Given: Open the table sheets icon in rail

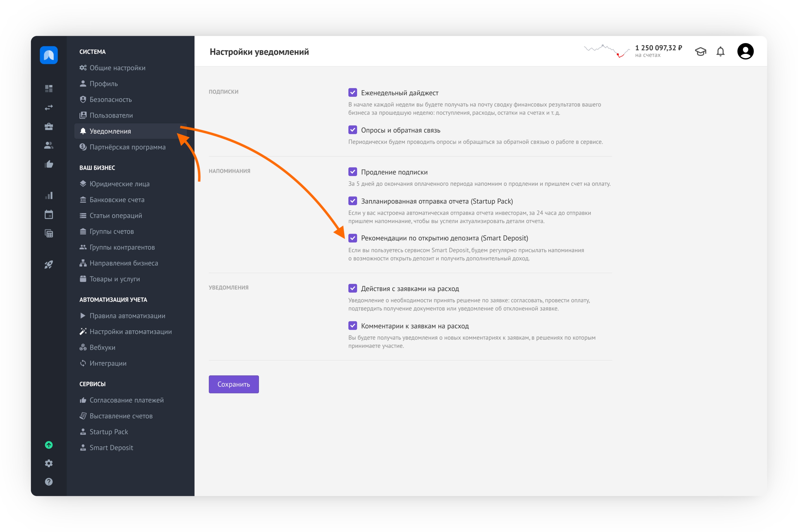Looking at the screenshot, I should [x=49, y=233].
